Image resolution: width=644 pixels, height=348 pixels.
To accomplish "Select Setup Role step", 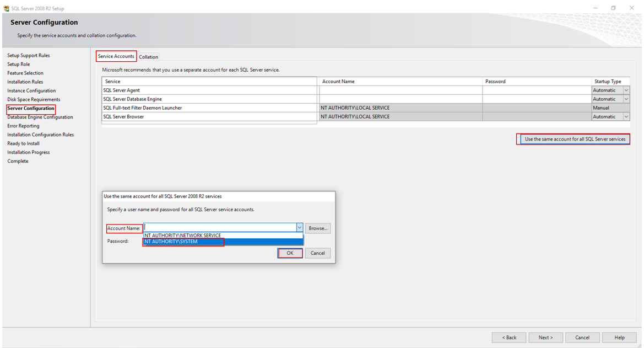I will (19, 64).
